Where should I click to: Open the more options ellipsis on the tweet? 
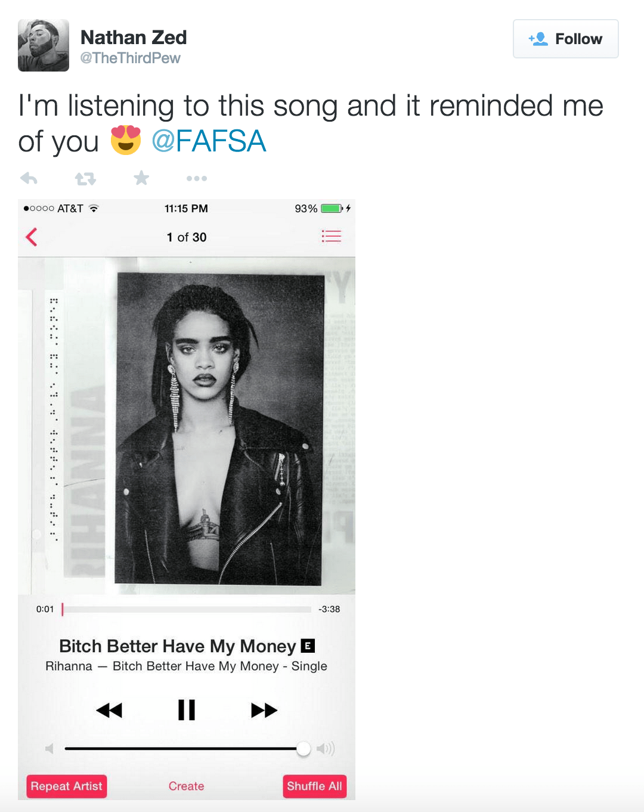197,178
